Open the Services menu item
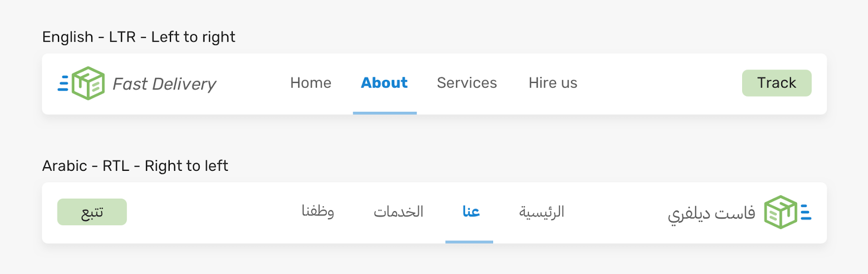The width and height of the screenshot is (868, 274). [x=467, y=83]
